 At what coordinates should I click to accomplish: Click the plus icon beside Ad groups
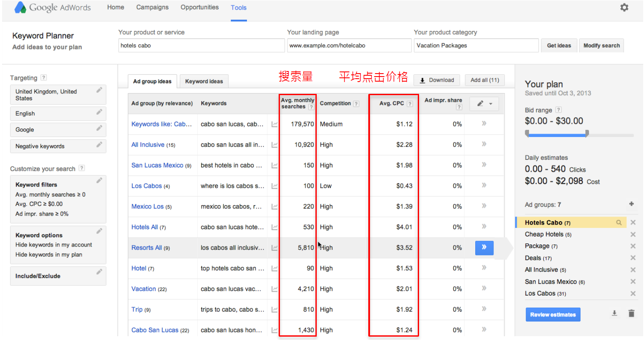tap(631, 204)
